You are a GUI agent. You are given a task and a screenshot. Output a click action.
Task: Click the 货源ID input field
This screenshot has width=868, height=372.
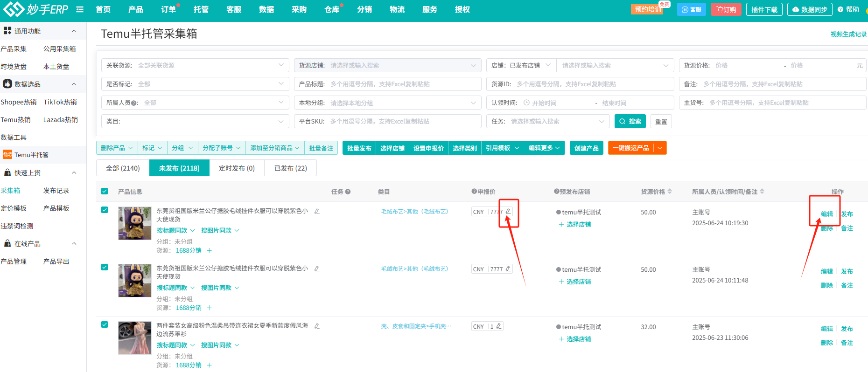[580, 84]
